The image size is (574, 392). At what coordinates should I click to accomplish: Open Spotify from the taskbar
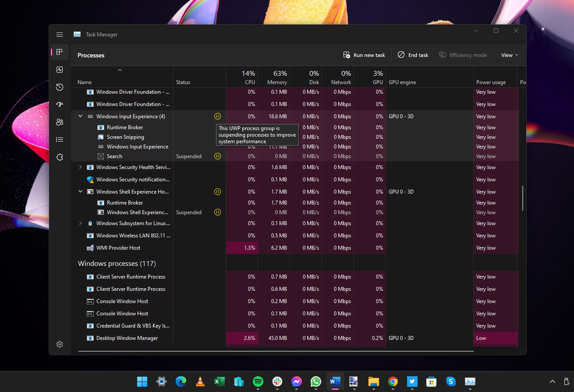(258, 381)
